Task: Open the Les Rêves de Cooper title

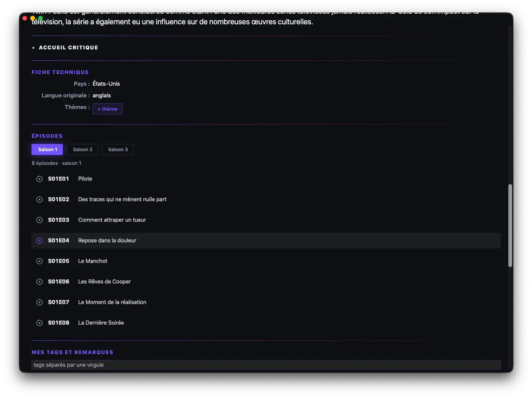Action: (x=104, y=282)
